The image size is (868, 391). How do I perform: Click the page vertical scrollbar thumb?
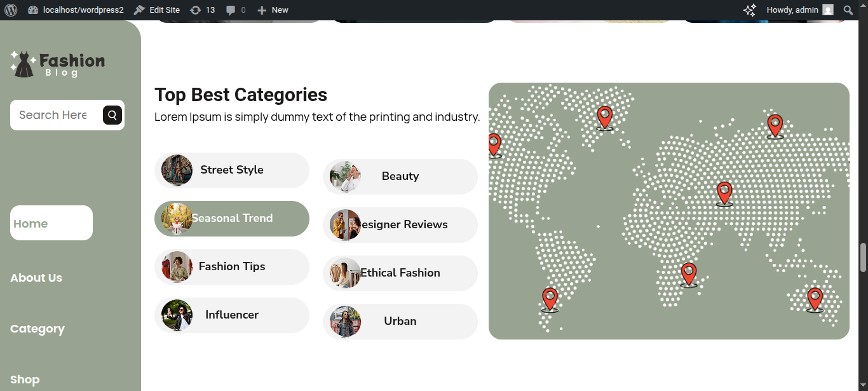point(862,257)
